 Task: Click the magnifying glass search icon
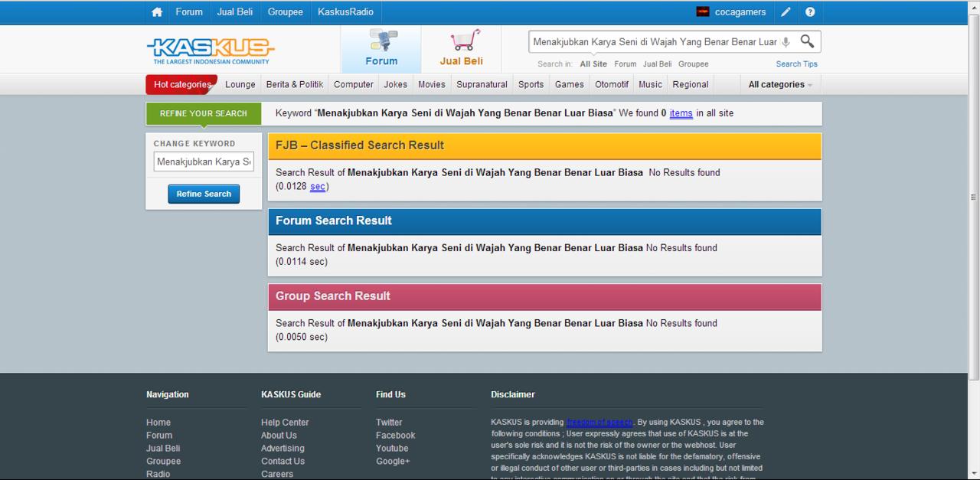point(807,41)
